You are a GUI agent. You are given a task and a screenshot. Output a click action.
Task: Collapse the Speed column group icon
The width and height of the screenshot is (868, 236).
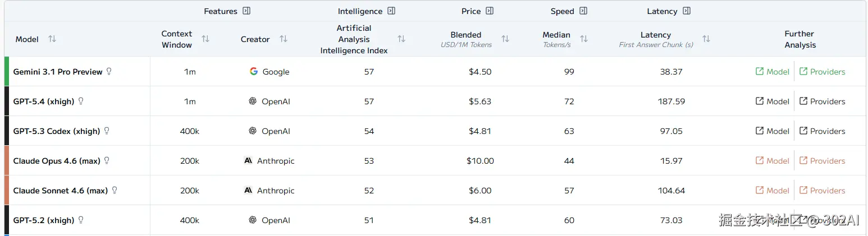coord(583,11)
